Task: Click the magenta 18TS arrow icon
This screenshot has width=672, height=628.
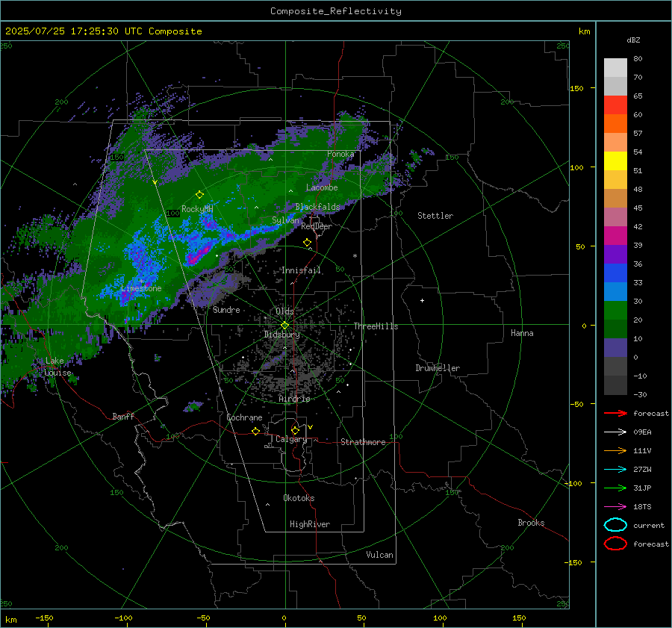Action: click(x=615, y=507)
